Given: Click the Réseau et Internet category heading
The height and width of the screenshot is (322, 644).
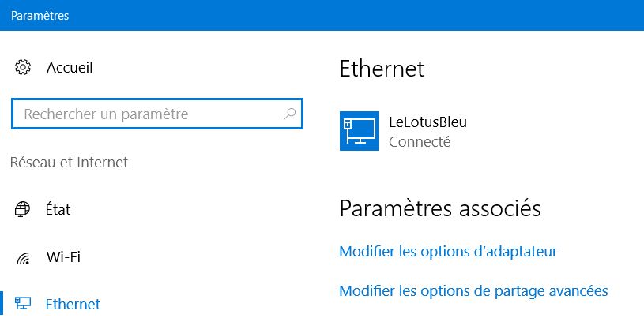Looking at the screenshot, I should 69,163.
